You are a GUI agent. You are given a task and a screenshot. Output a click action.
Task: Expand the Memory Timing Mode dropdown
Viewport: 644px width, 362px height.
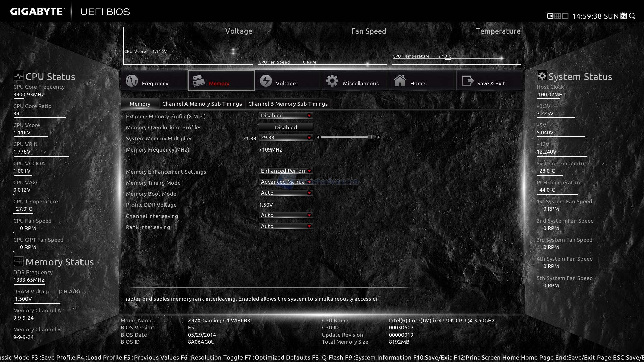tap(286, 182)
